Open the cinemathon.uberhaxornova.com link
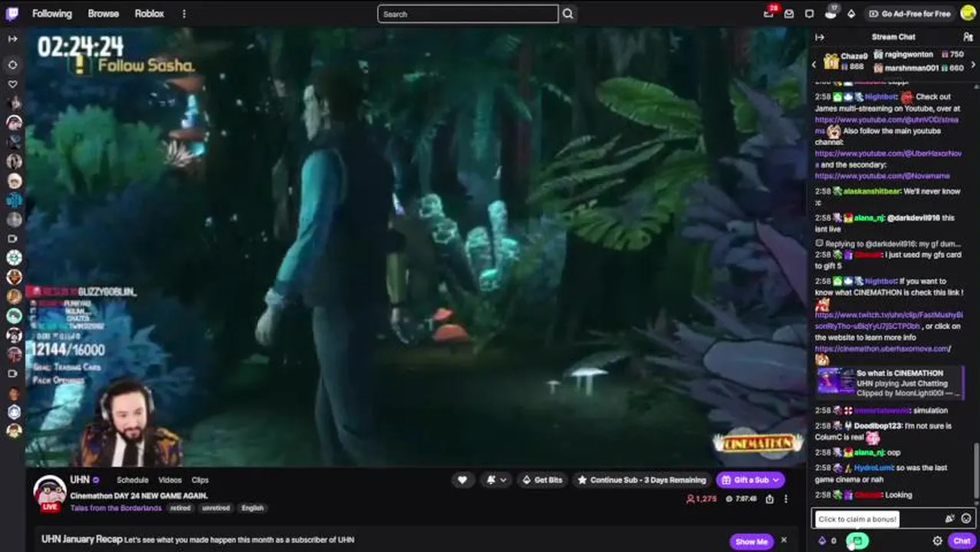This screenshot has width=980, height=552. 883,349
